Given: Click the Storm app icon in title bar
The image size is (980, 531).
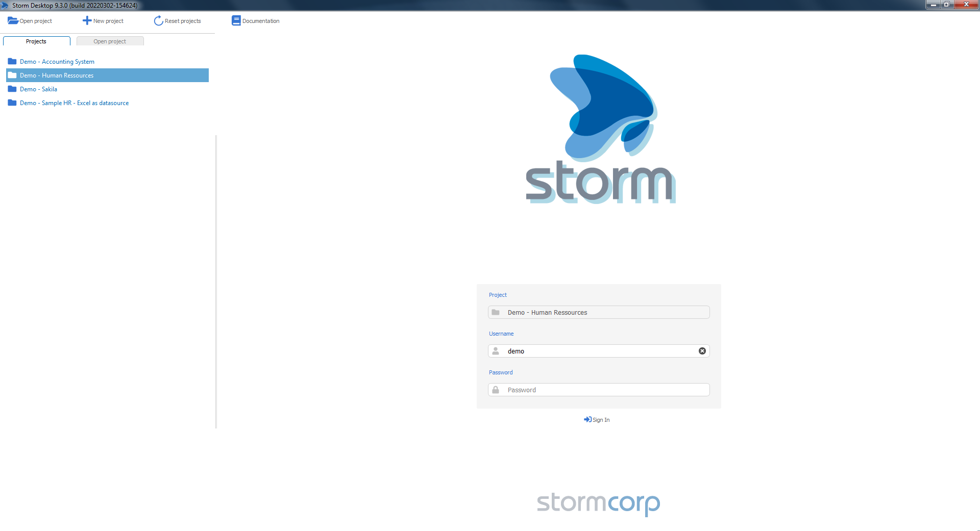Looking at the screenshot, I should coord(5,5).
